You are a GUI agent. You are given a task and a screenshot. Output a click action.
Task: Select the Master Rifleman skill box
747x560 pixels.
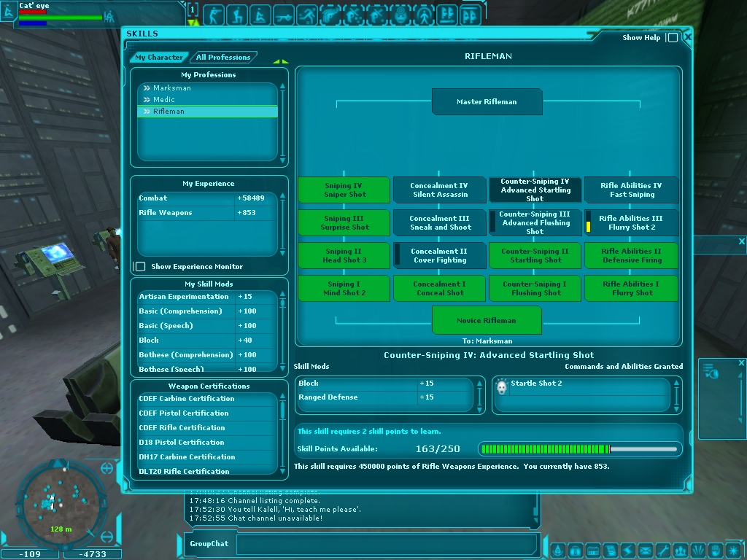pyautogui.click(x=487, y=102)
